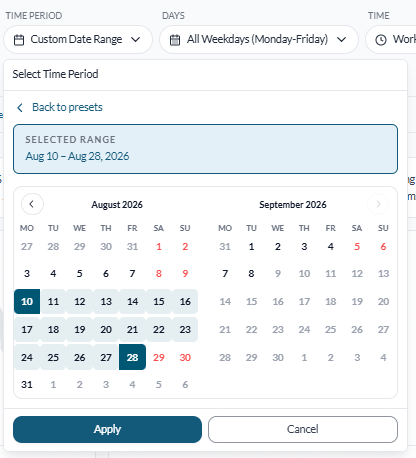
Task: Choose August 31 in the calendar
Action: [x=27, y=385]
